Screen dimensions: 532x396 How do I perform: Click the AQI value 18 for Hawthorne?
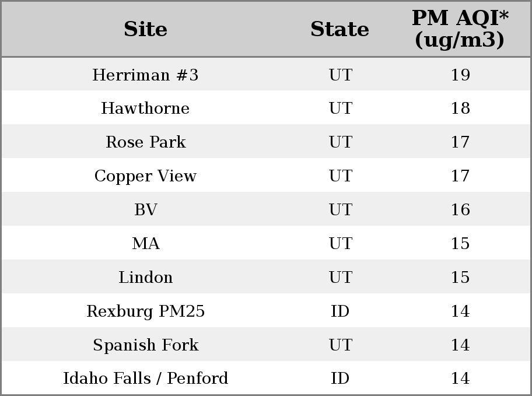(460, 108)
